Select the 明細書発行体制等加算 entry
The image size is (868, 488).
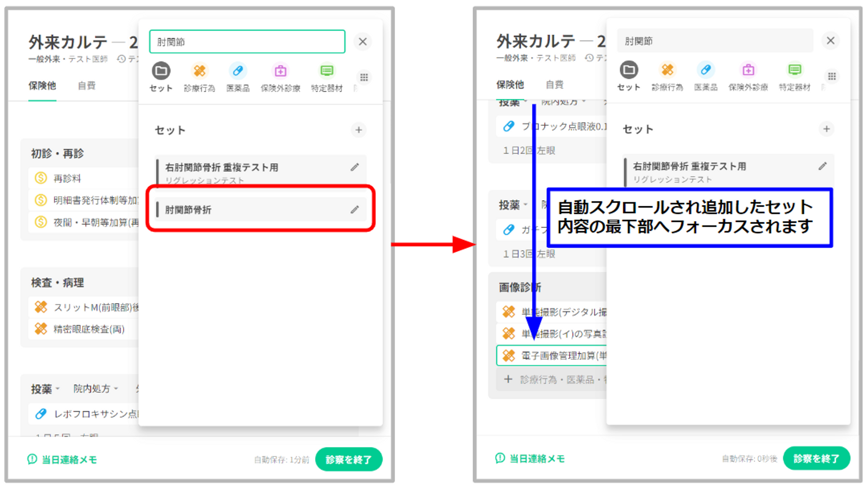[x=84, y=200]
